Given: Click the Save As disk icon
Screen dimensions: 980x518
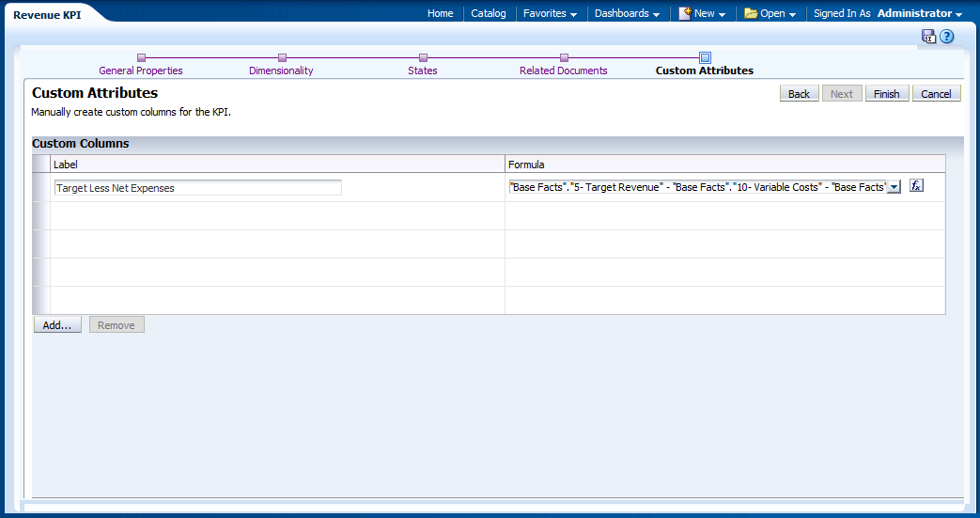Looking at the screenshot, I should [928, 37].
